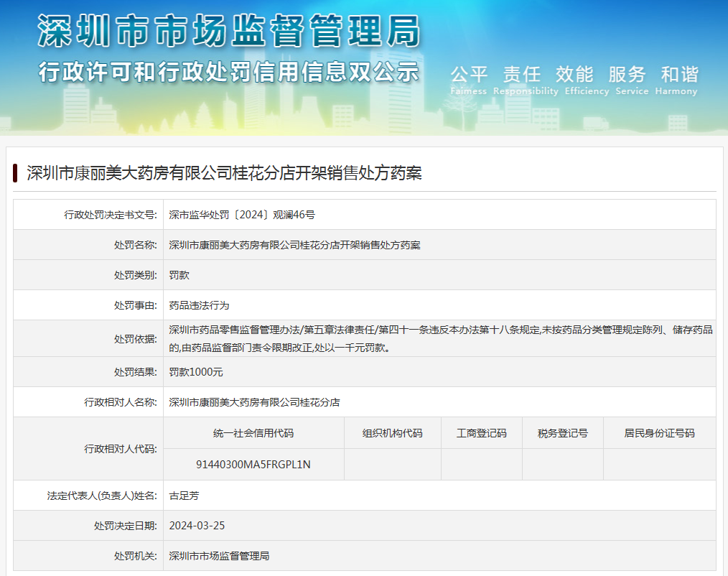Click the 行政相对人名称 label

click(x=121, y=402)
